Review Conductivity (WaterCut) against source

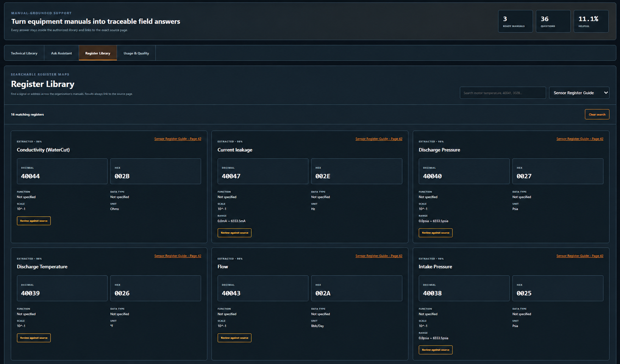34,221
